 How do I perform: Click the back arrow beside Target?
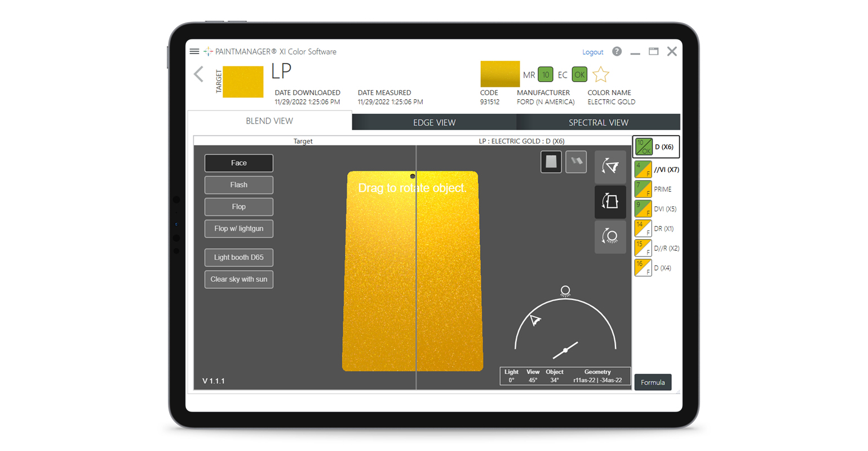pos(198,74)
